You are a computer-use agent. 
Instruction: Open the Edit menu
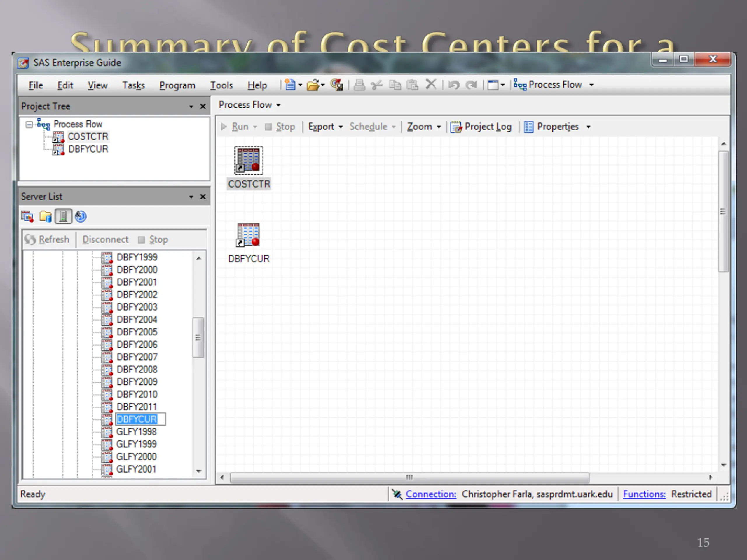[x=65, y=85]
